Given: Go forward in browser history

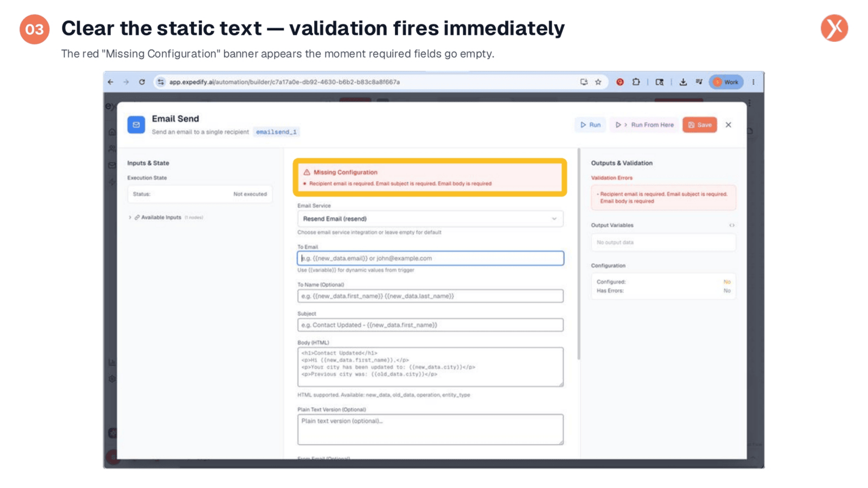Looking at the screenshot, I should click(126, 82).
